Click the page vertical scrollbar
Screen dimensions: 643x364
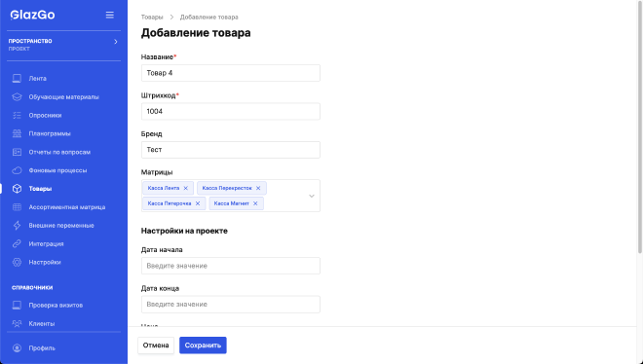640,127
